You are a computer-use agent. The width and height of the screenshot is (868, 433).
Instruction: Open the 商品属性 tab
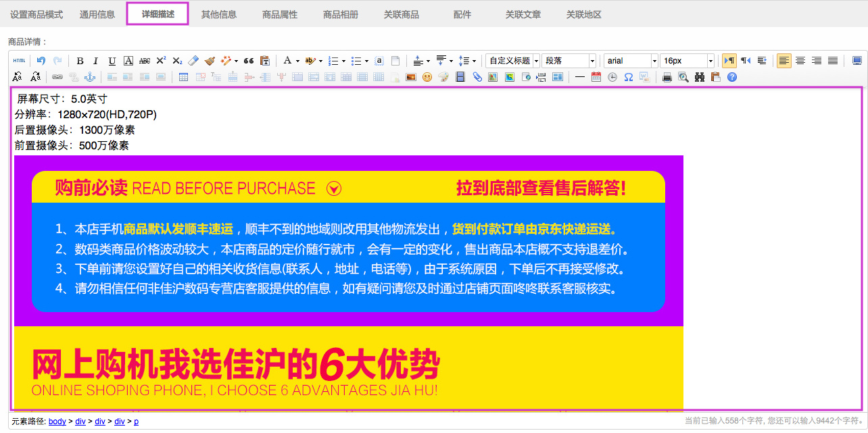point(280,14)
